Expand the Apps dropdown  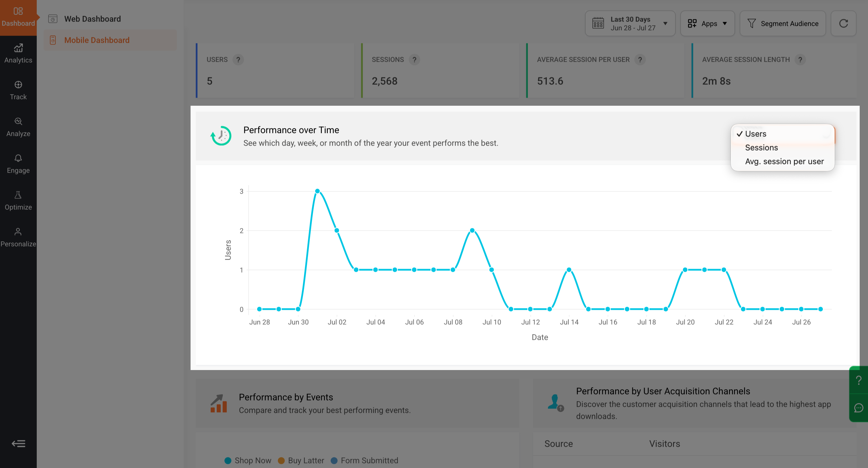point(707,23)
